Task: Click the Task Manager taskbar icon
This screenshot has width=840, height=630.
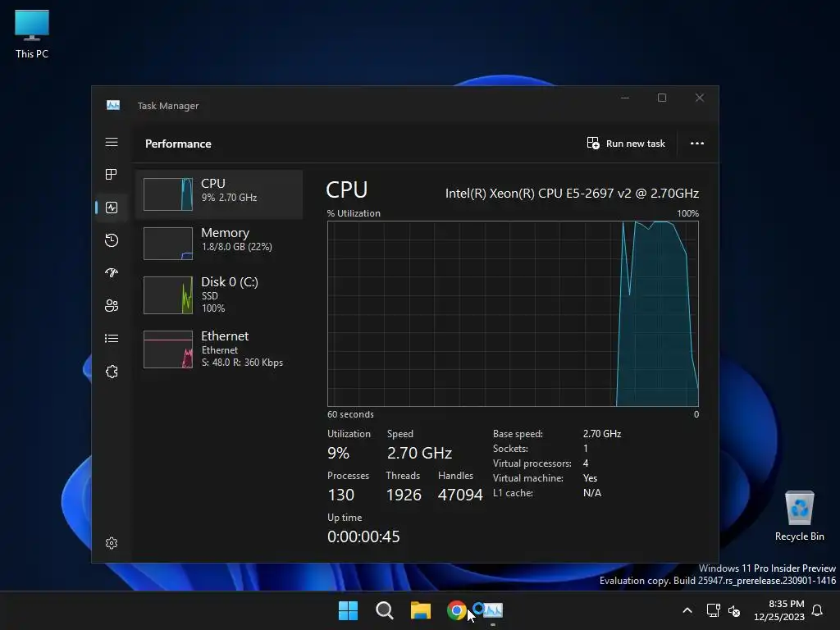Action: 493,610
